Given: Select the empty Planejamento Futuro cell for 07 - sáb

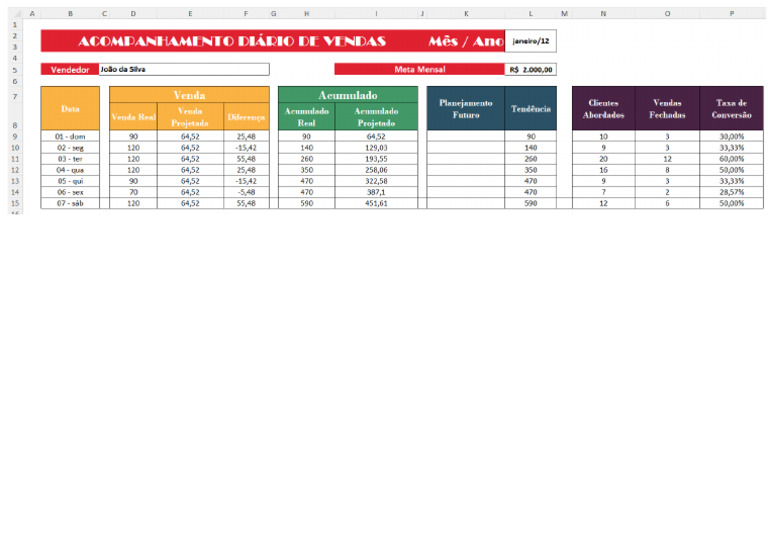Looking at the screenshot, I should (x=466, y=203).
